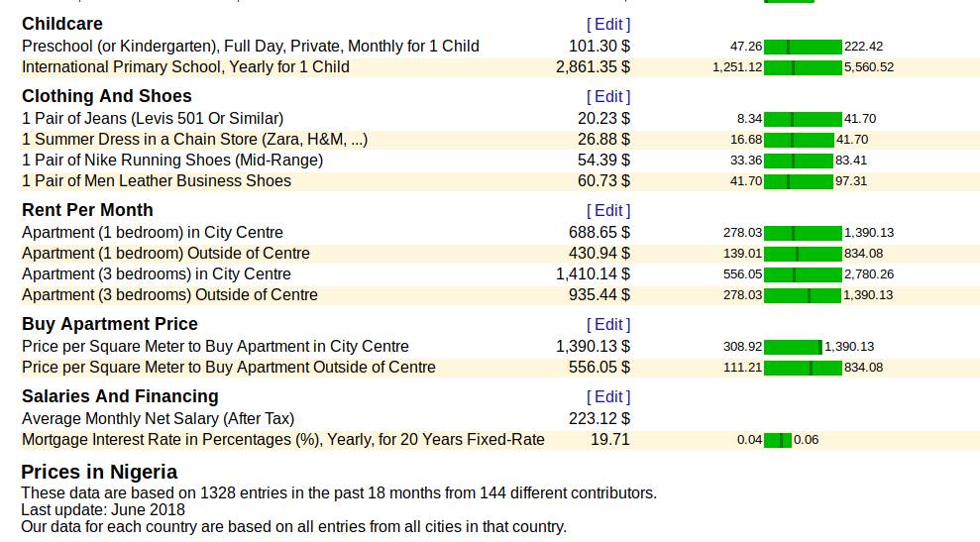
Task: Click the 1 bedroom City Centre range bar
Action: coord(803,233)
